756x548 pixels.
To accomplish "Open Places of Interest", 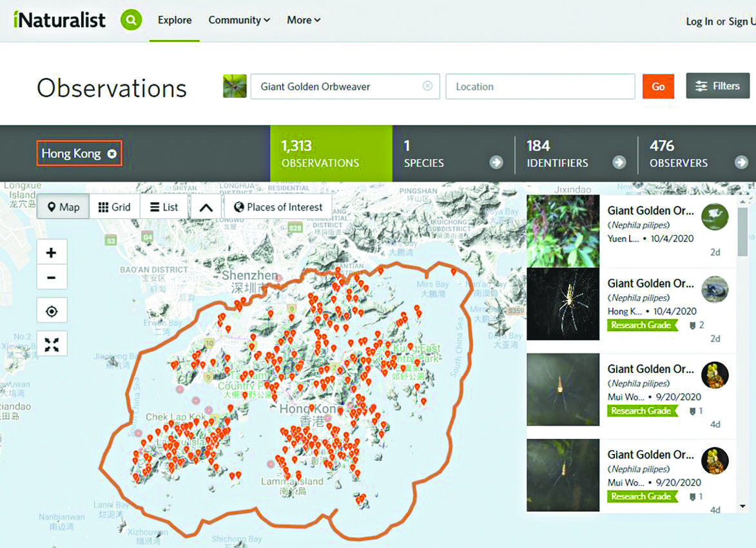I will (x=278, y=207).
